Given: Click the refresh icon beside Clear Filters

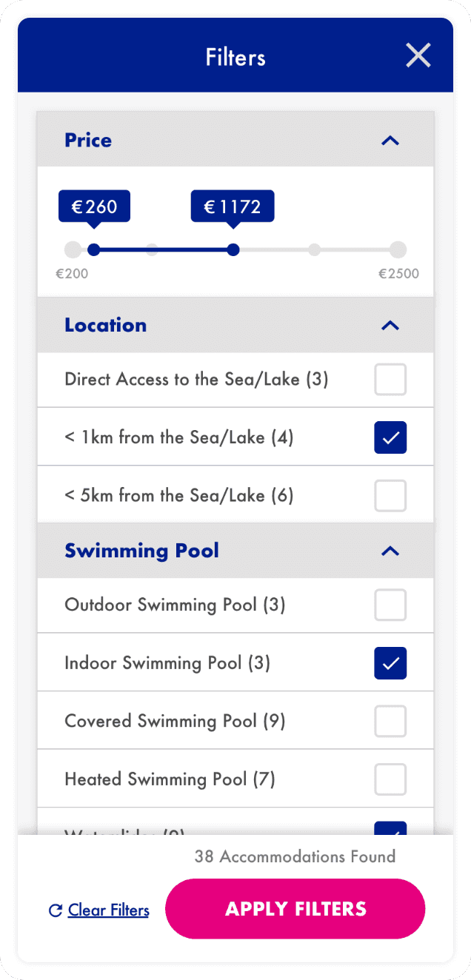Looking at the screenshot, I should coord(55,910).
